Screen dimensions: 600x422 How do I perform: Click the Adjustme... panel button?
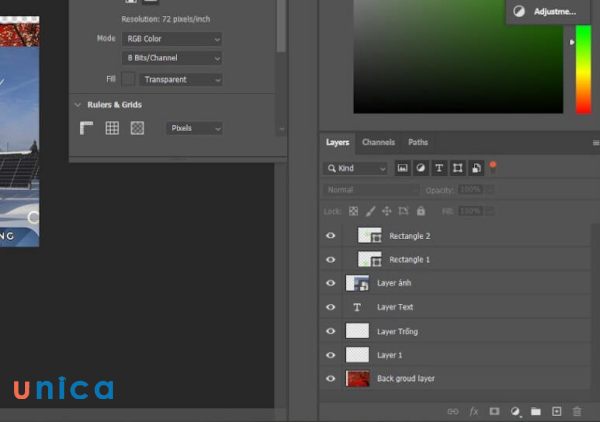point(546,12)
